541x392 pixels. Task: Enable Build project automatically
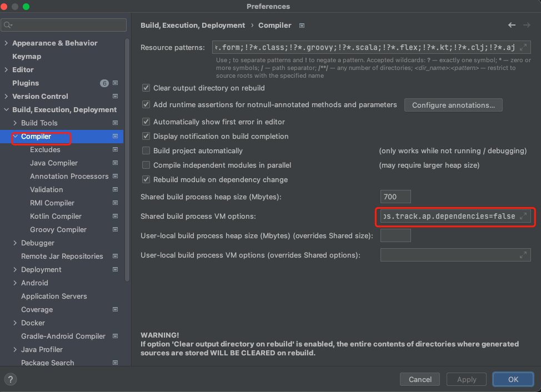coord(146,150)
